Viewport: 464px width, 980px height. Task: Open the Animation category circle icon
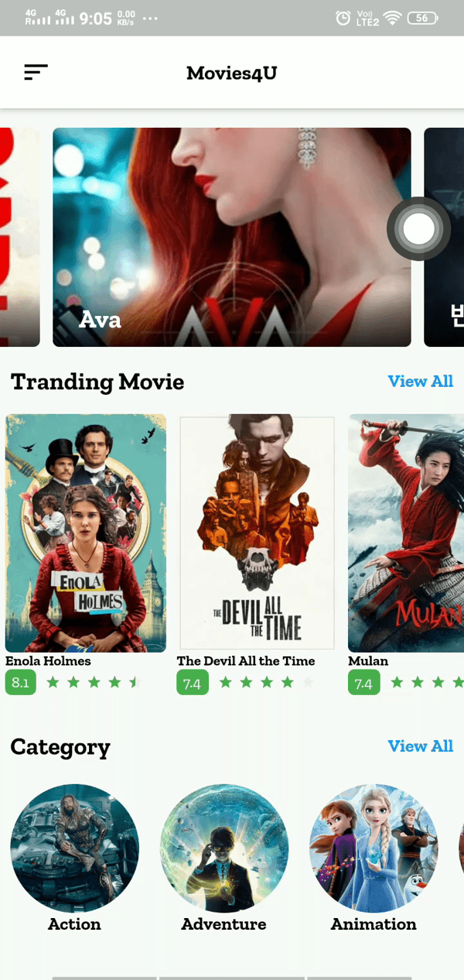coord(374,848)
